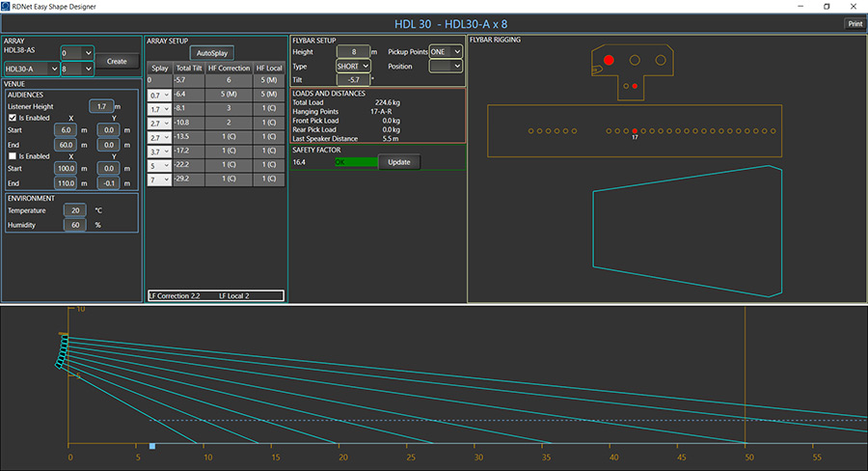Click the flybar Height field showing 8

click(x=353, y=51)
